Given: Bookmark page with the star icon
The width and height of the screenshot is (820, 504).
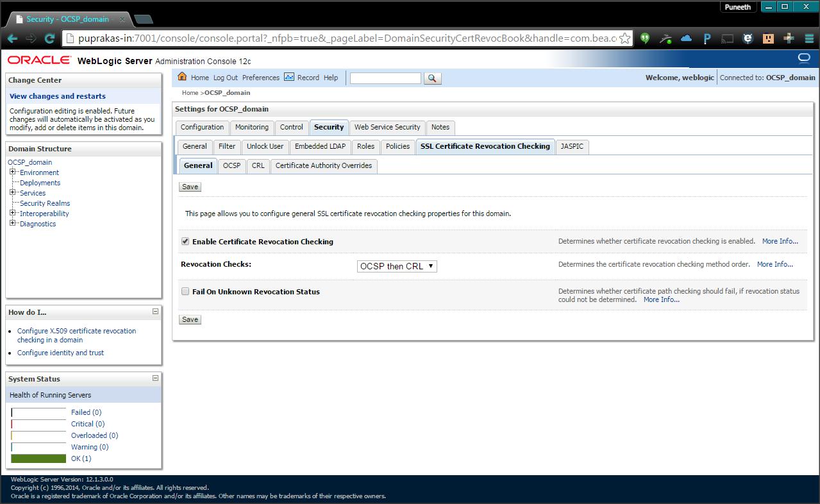Looking at the screenshot, I should 625,38.
